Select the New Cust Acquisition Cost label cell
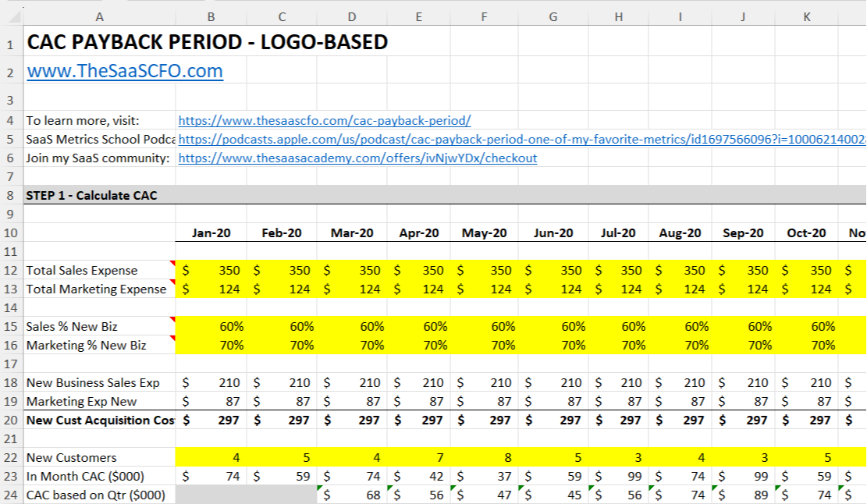This screenshot has height=504, width=867. tap(99, 421)
